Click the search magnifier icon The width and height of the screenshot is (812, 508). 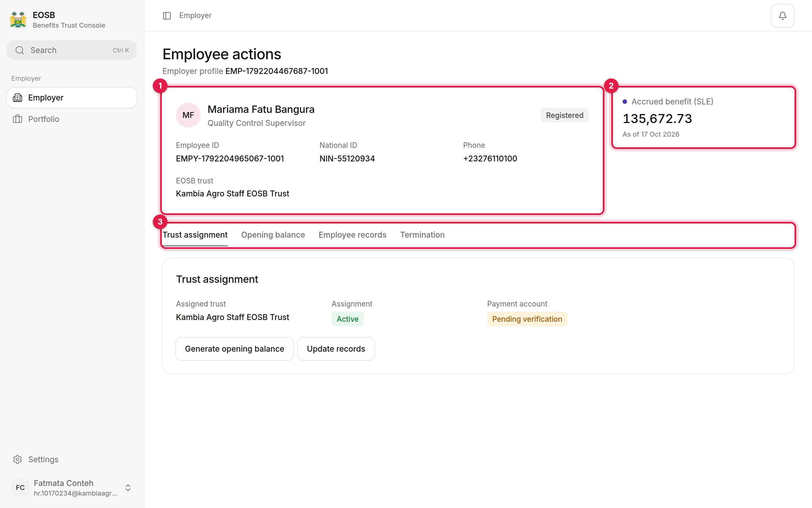pyautogui.click(x=20, y=51)
